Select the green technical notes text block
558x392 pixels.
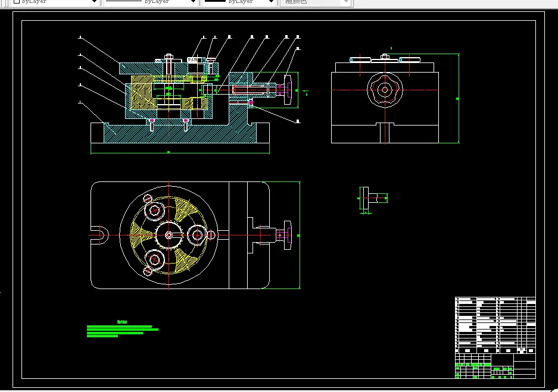click(x=123, y=329)
